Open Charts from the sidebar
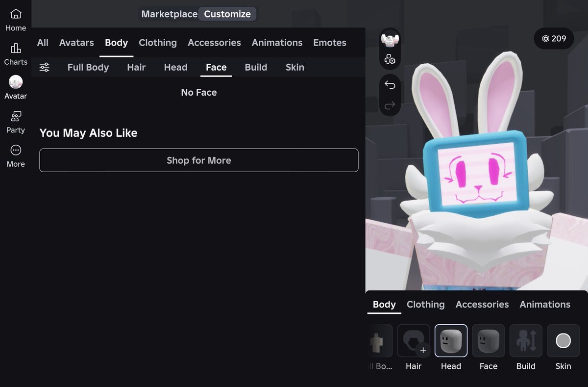Viewport: 588px width, 387px height. coord(16,54)
